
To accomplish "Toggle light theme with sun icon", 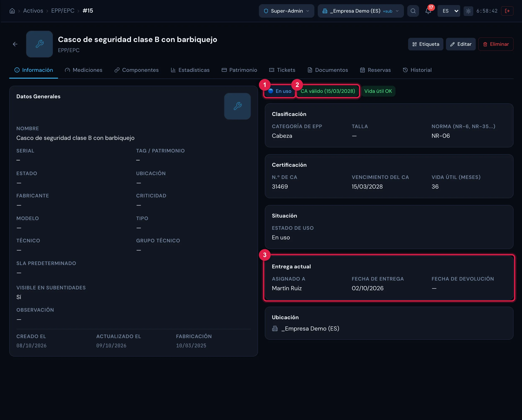I will 468,11.
